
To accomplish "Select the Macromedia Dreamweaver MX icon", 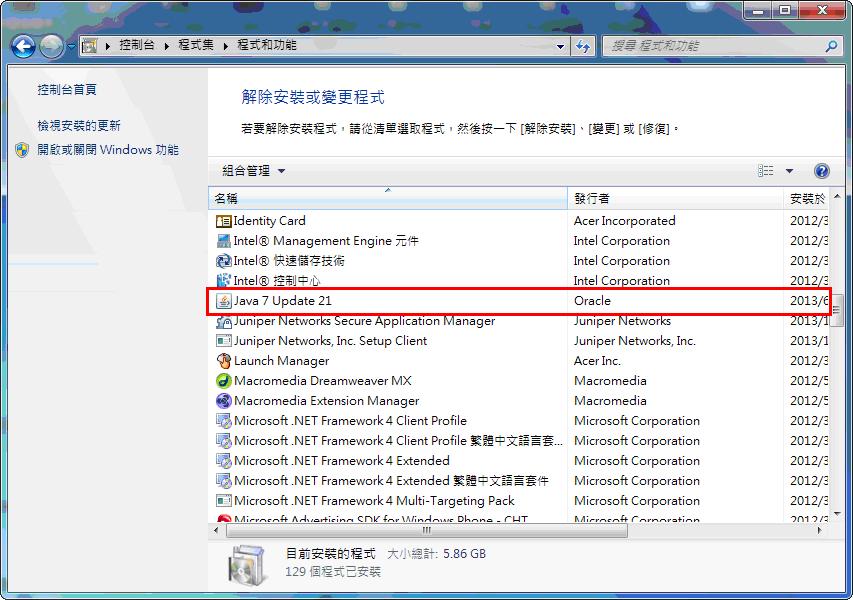I will coord(224,381).
